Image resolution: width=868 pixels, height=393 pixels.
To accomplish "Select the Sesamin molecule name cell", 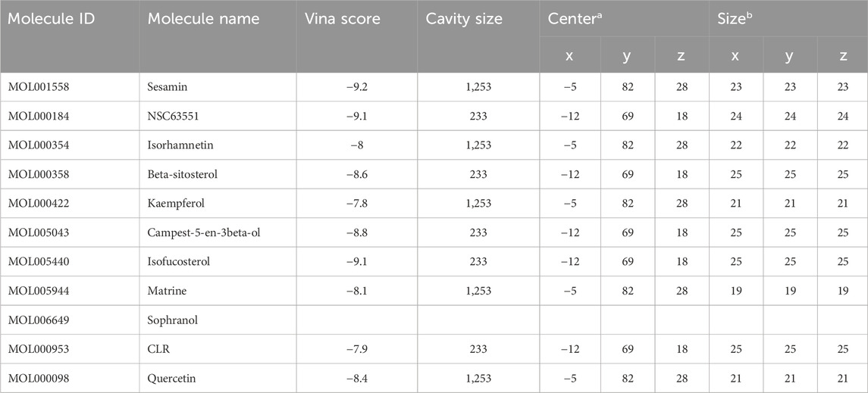I will pyautogui.click(x=218, y=87).
